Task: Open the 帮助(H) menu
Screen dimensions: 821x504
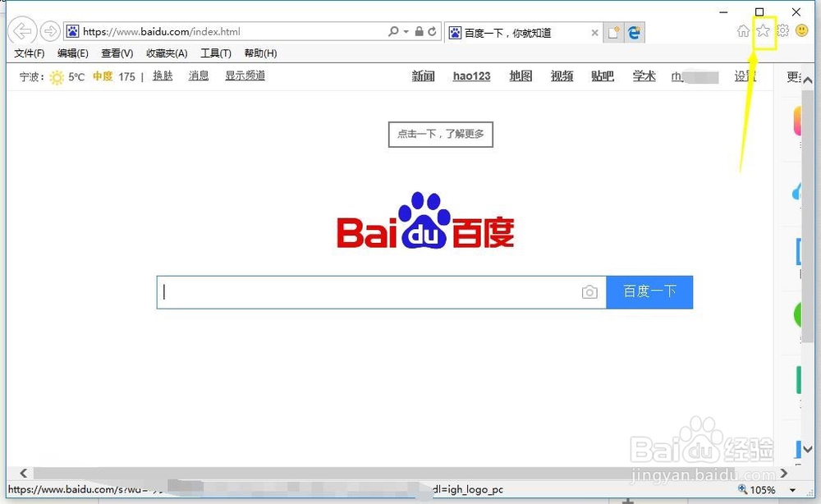Action: [x=260, y=53]
